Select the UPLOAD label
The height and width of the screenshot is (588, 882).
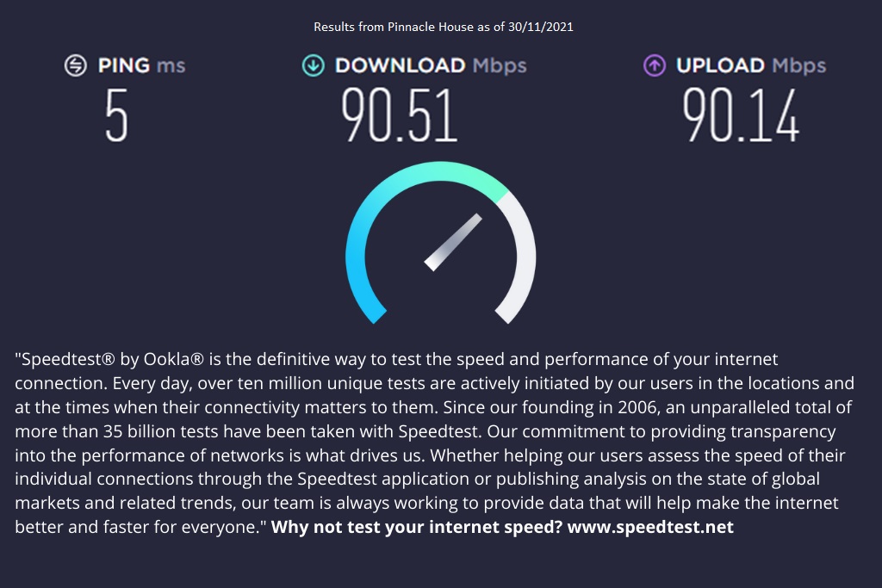[x=721, y=65]
